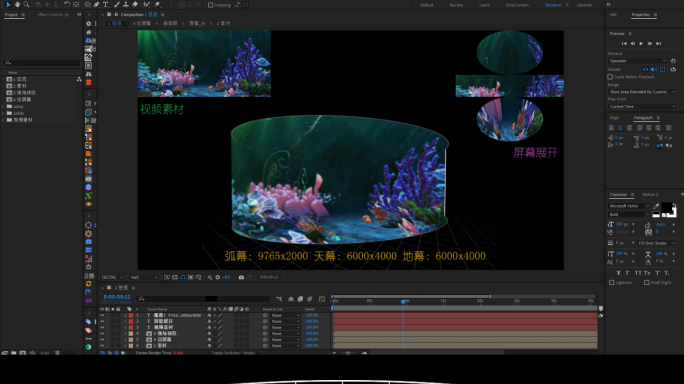Toggle the mask and shape path visibility icon
The height and width of the screenshot is (384, 684).
(x=183, y=277)
